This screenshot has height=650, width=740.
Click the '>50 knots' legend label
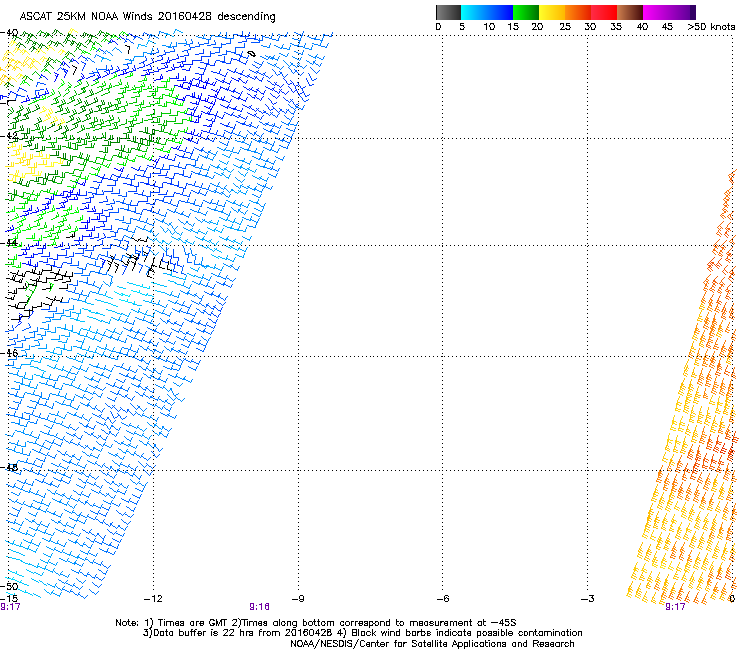click(x=711, y=27)
